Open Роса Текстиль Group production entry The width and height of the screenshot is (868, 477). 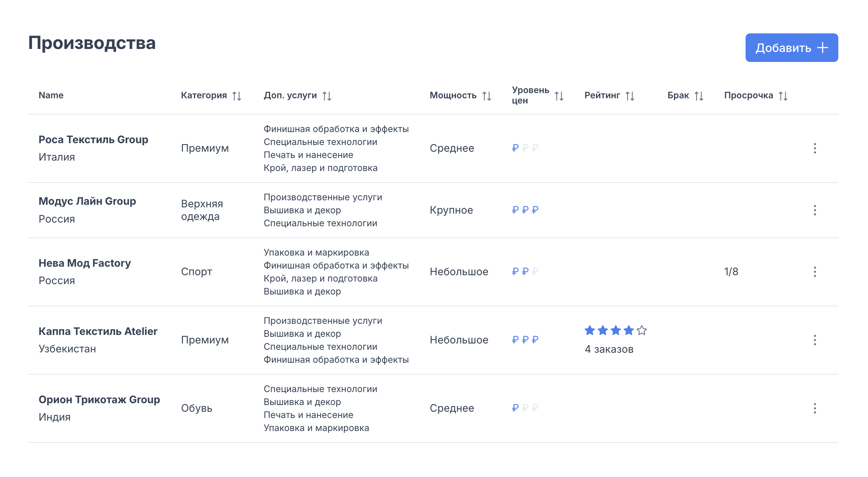coord(93,139)
